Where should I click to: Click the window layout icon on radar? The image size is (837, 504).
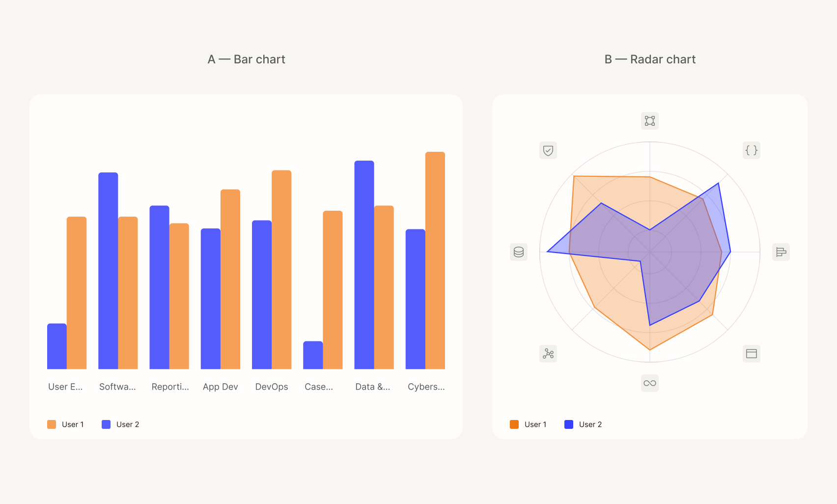752,354
